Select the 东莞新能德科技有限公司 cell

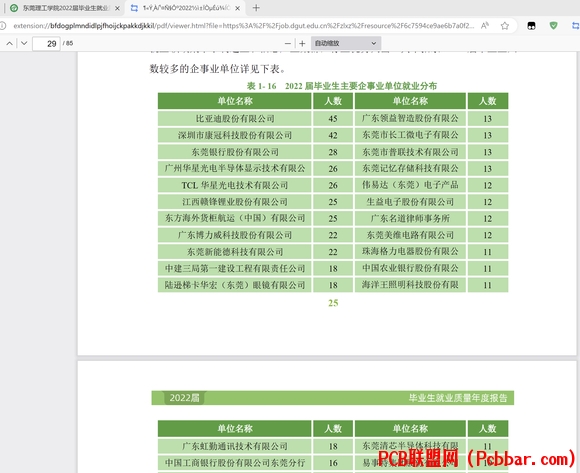(x=235, y=252)
